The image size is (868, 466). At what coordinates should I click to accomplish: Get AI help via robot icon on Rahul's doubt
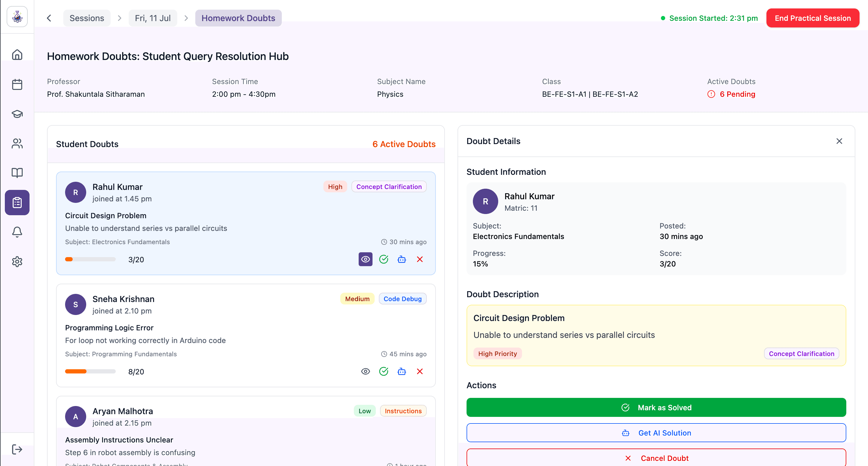click(x=402, y=259)
